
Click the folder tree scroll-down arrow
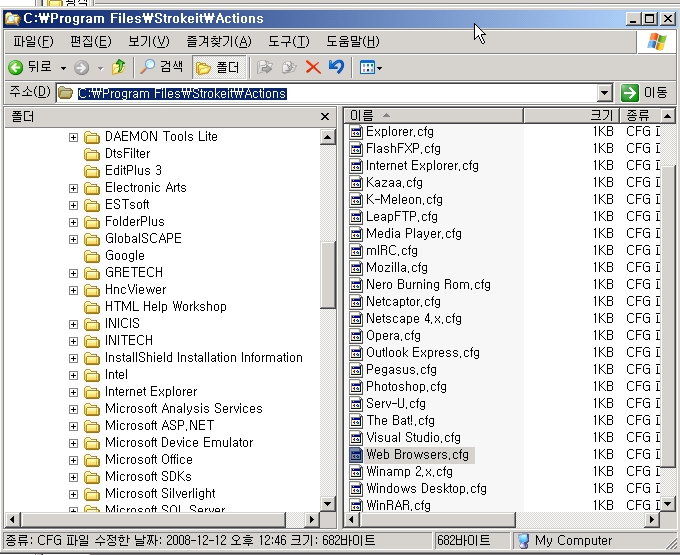click(327, 503)
